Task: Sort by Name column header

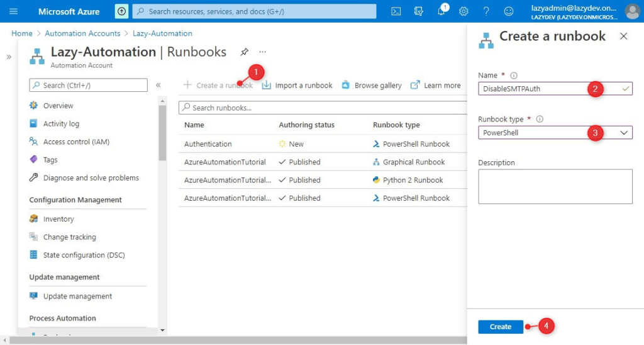Action: click(194, 125)
